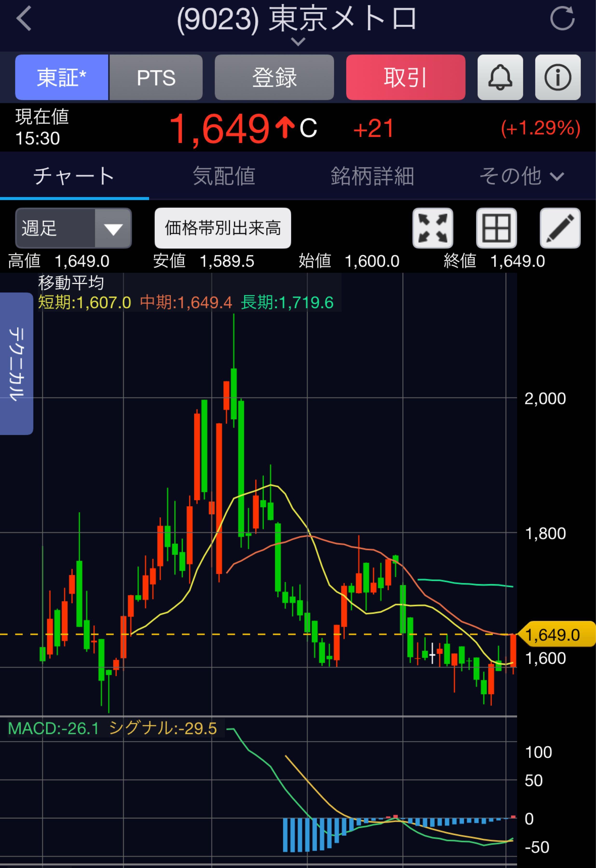The image size is (596, 868).
Task: Switch to the 東証 market
Action: [x=62, y=77]
